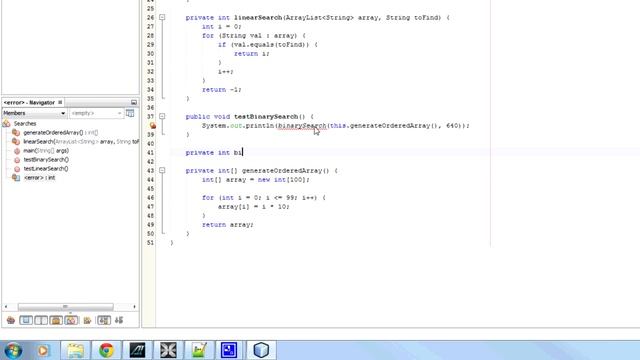Open the chart-icon app on taskbar
The width and height of the screenshot is (640, 360).
click(198, 350)
